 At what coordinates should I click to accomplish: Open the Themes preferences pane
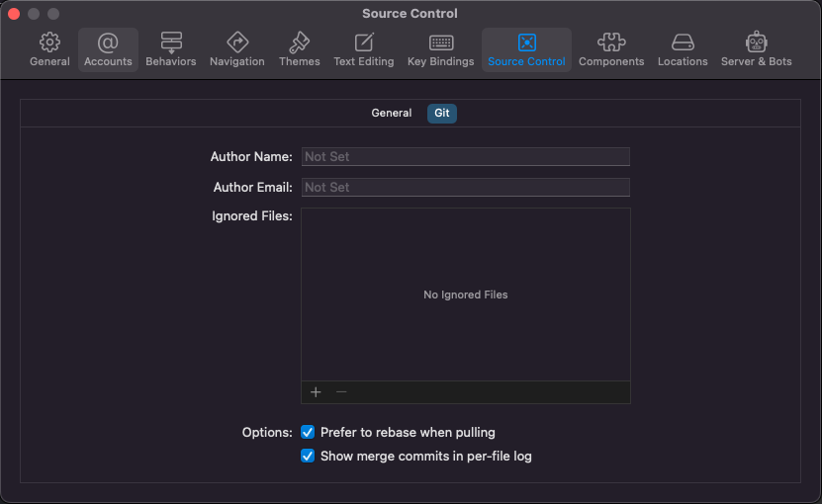(300, 49)
